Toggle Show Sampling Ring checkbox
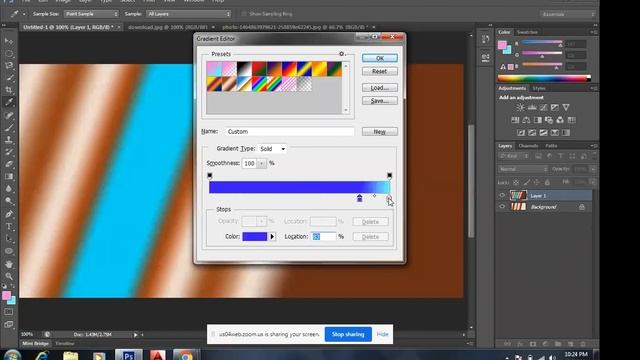 [x=244, y=14]
